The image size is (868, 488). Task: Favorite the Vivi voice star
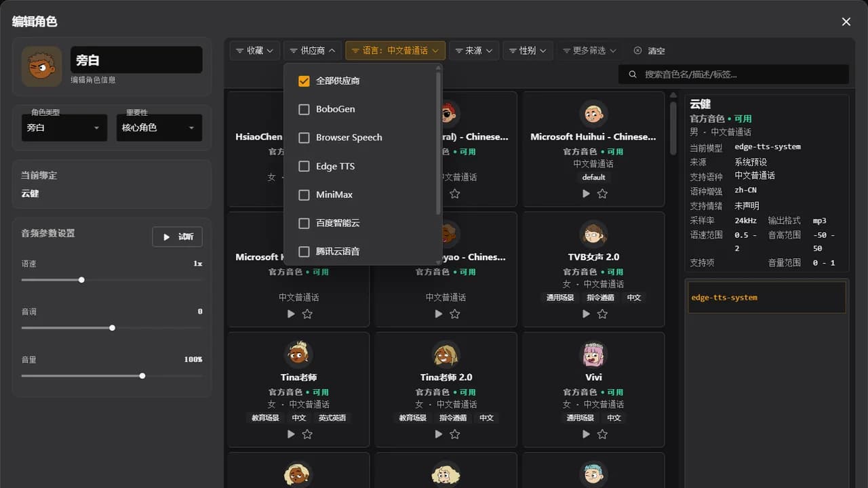coord(602,434)
